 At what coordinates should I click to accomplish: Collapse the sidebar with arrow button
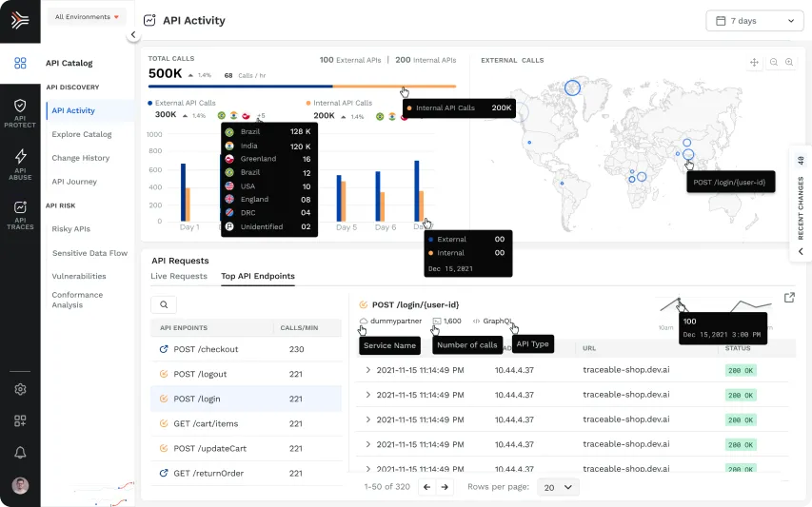133,34
